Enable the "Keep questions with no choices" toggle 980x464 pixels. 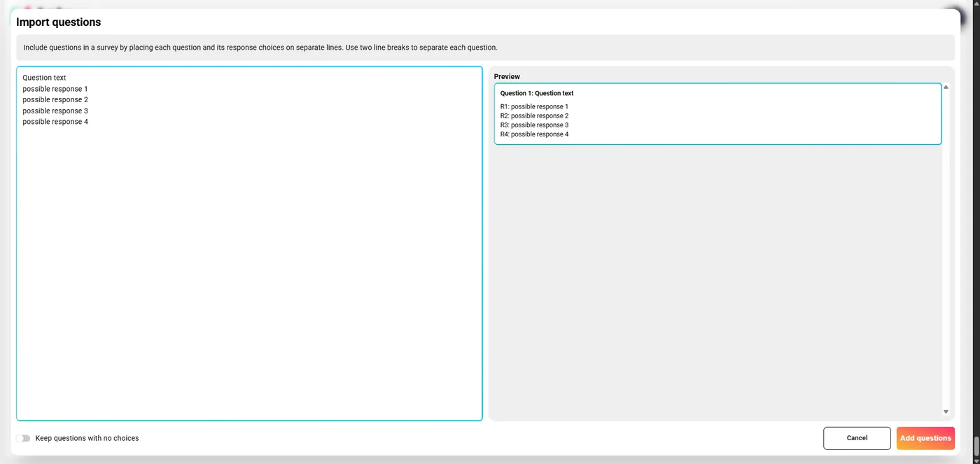[24, 438]
